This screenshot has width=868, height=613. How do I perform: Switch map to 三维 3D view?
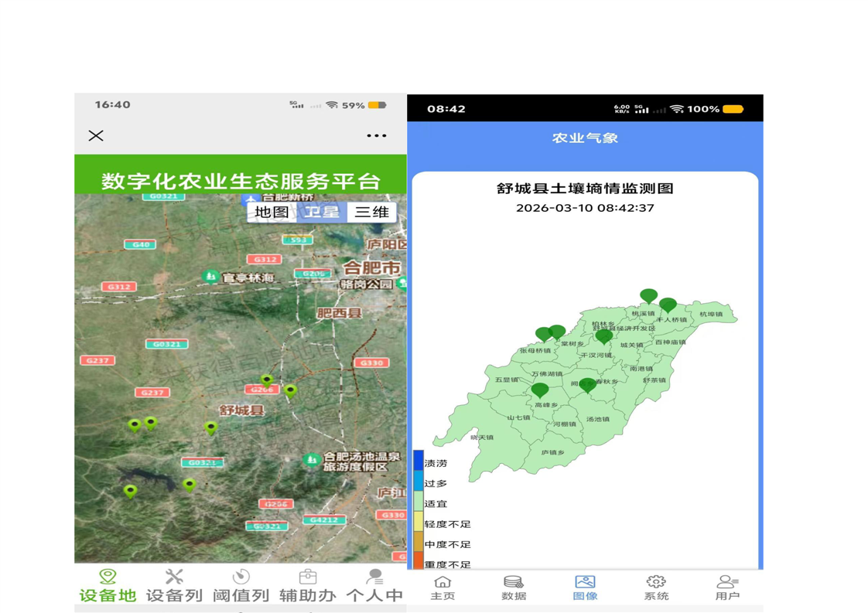(x=371, y=212)
